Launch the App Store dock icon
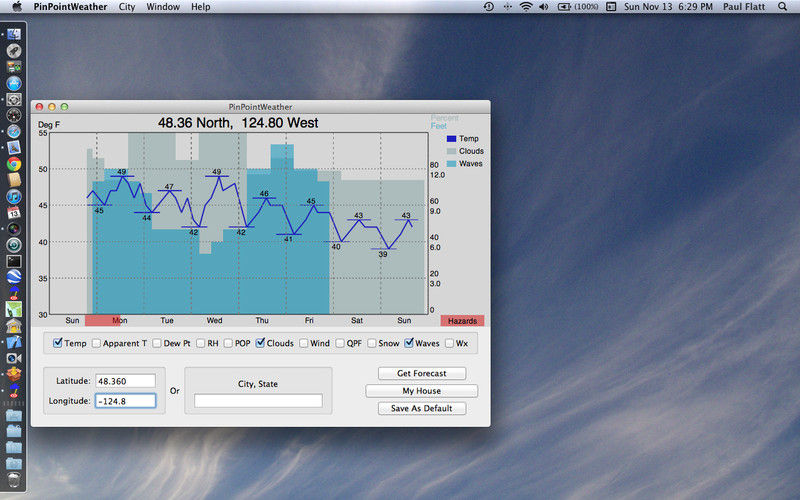This screenshot has width=800, height=500. (14, 83)
